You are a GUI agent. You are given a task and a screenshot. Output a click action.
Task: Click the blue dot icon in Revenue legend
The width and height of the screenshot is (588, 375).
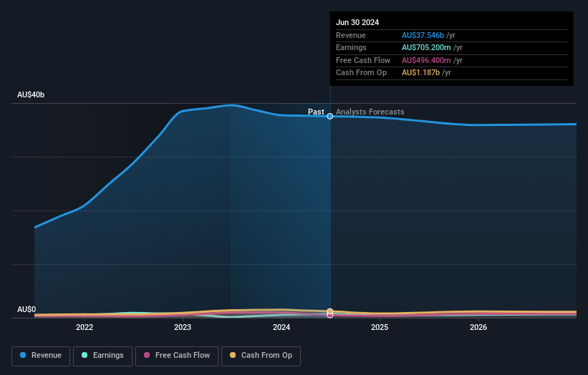[23, 355]
